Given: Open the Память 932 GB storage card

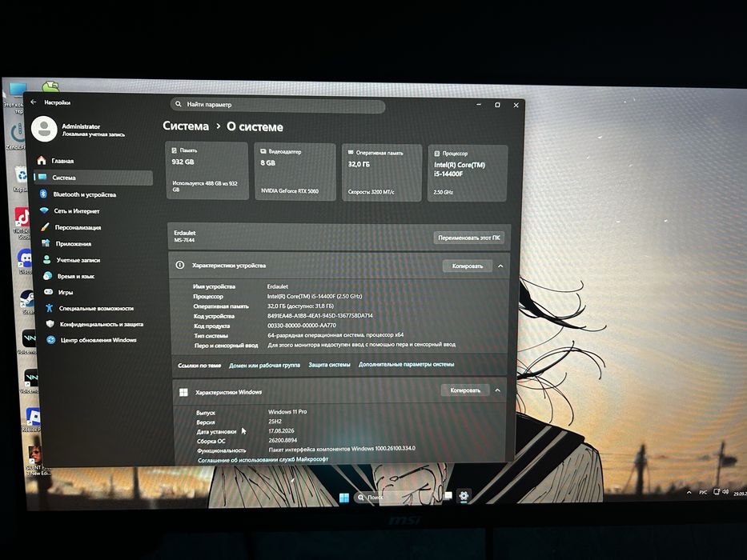Looking at the screenshot, I should pos(207,170).
